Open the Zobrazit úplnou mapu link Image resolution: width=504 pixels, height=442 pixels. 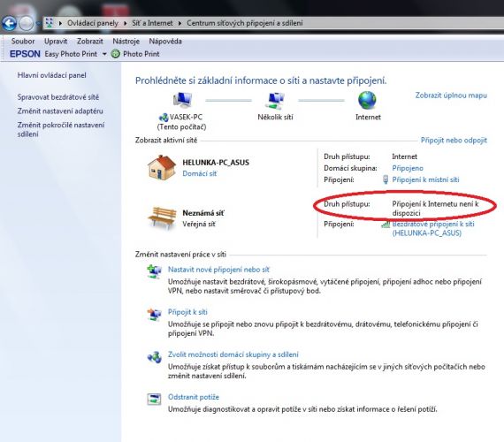tap(451, 95)
